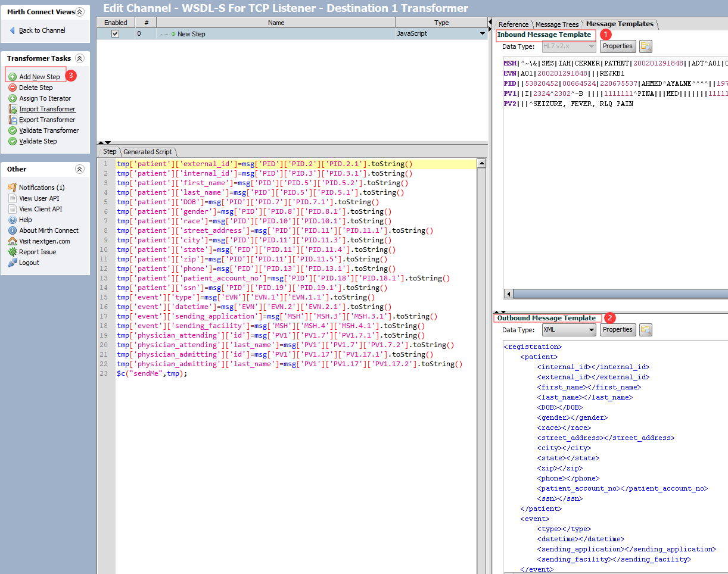Choose Assign To Iterator task
The height and width of the screenshot is (574, 728).
[45, 98]
